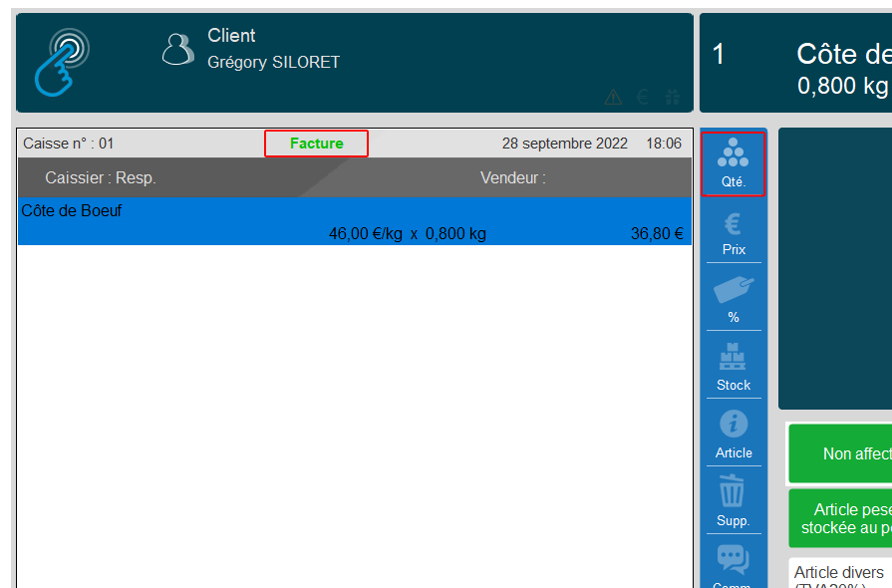This screenshot has width=892, height=588.
Task: Click the Facture document type label
Action: tap(316, 144)
